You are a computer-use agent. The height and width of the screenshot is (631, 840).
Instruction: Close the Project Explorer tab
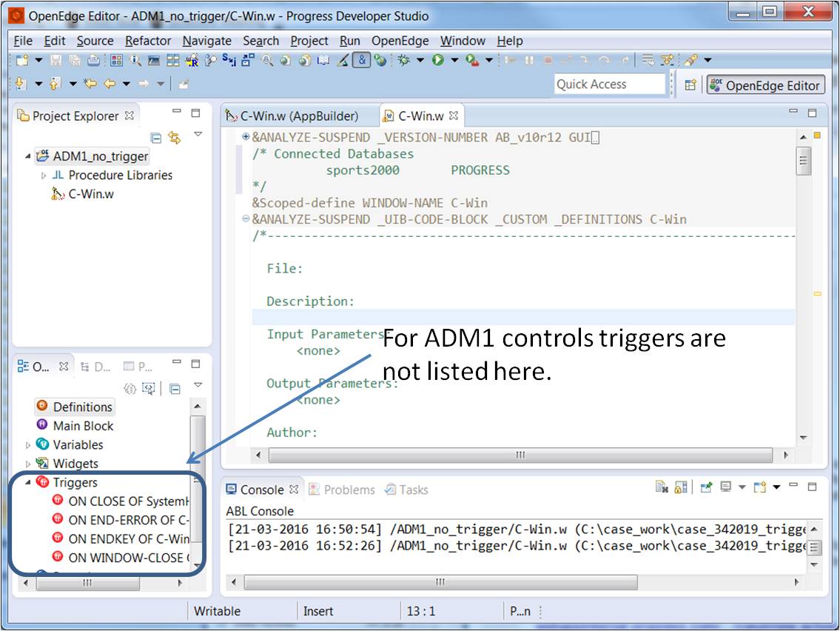coord(129,116)
